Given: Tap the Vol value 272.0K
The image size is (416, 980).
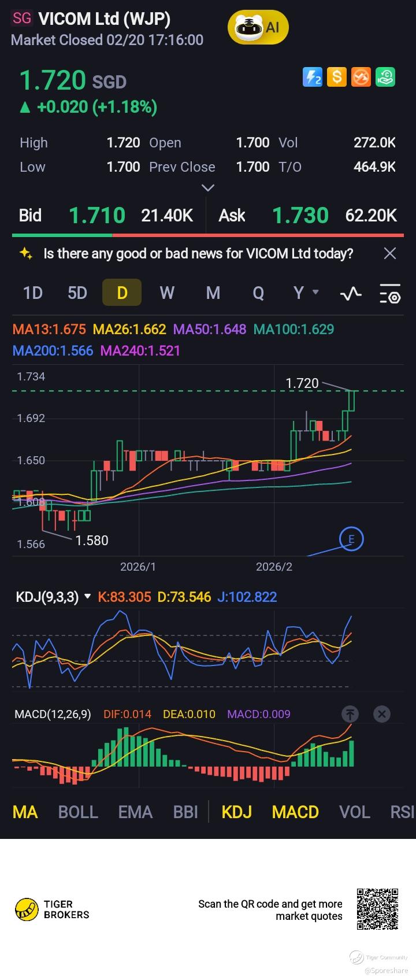Looking at the screenshot, I should (374, 143).
